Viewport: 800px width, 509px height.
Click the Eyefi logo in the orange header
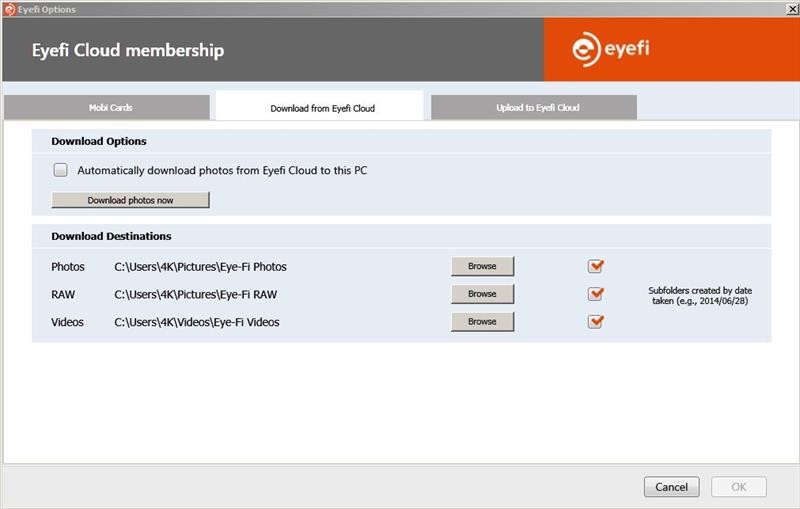click(x=611, y=49)
